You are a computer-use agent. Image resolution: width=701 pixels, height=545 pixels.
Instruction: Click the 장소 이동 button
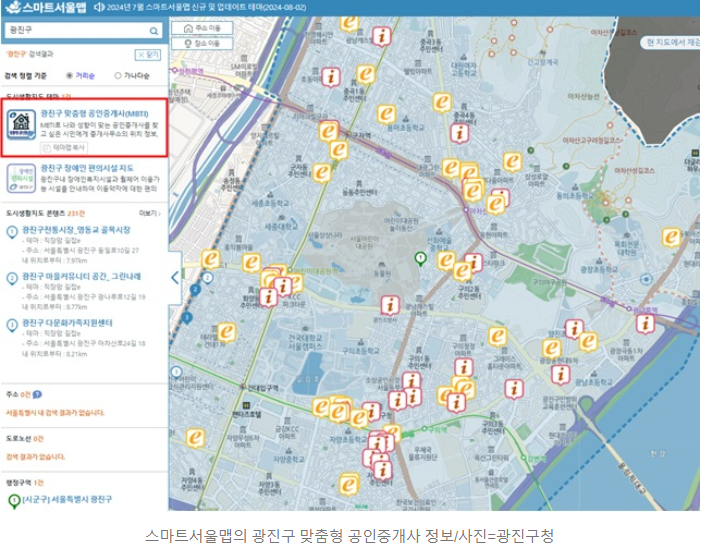(x=202, y=43)
